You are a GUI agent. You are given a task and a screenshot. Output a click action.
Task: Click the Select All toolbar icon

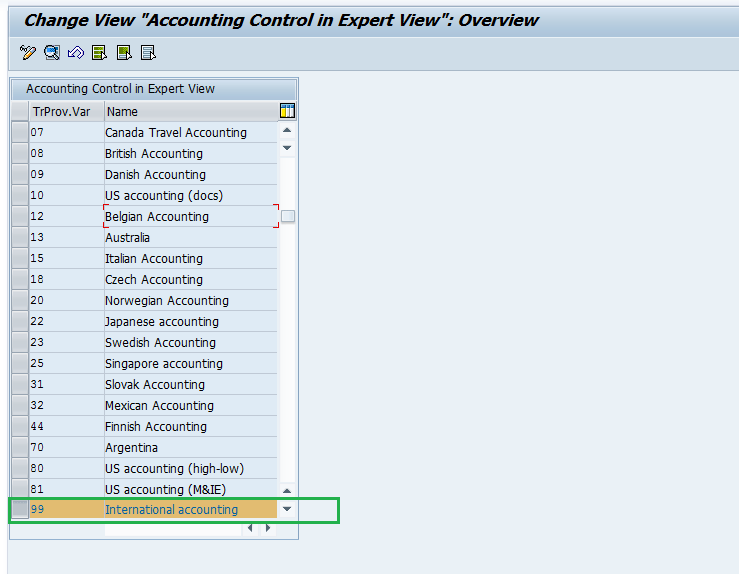click(x=99, y=53)
